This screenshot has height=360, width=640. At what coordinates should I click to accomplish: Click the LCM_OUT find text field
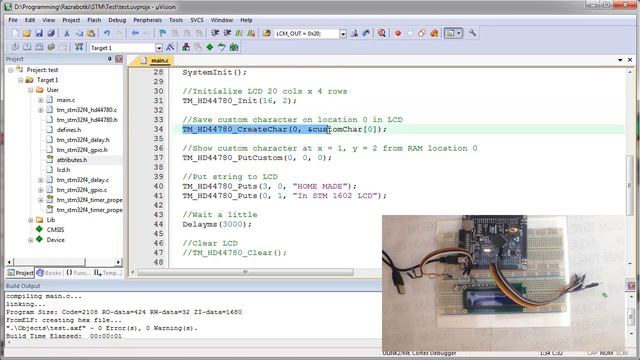pyautogui.click(x=307, y=34)
